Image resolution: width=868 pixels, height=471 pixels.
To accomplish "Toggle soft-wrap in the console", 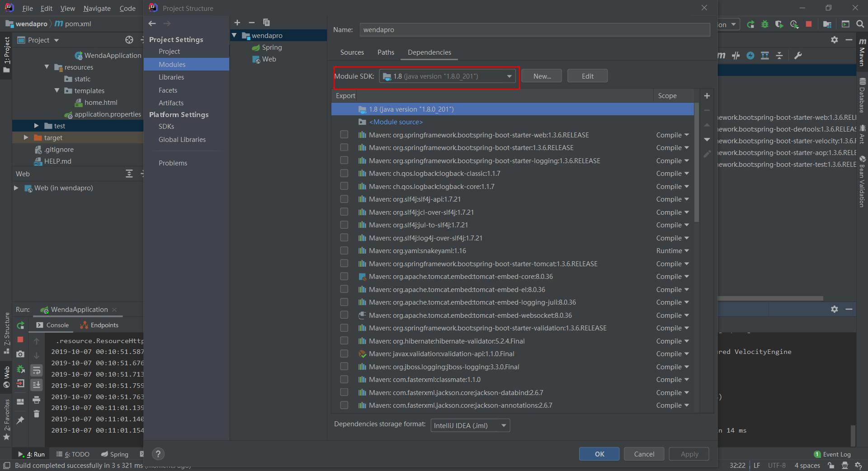I will point(36,371).
